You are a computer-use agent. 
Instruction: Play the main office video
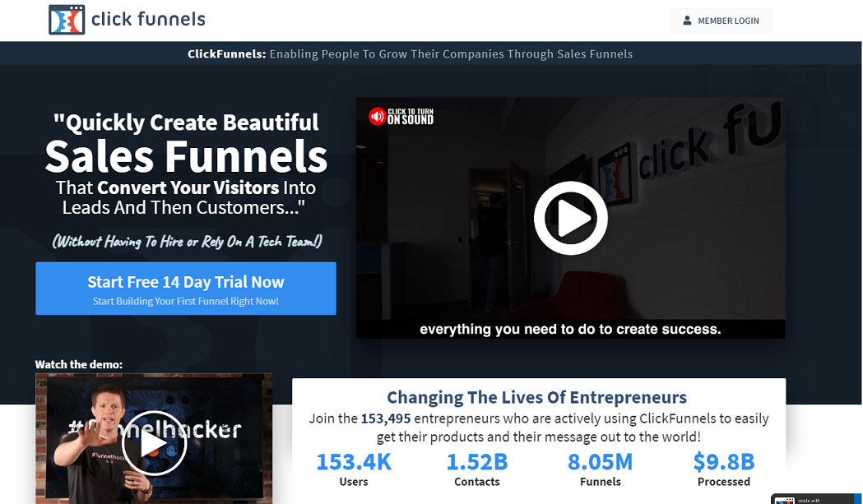click(570, 218)
